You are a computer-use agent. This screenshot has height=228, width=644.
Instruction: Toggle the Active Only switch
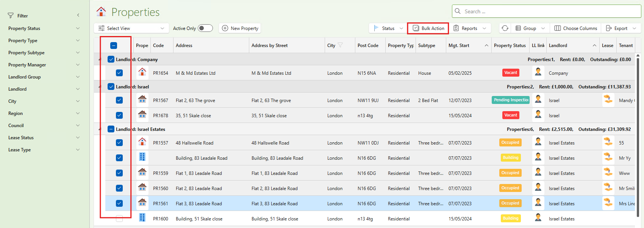[205, 28]
